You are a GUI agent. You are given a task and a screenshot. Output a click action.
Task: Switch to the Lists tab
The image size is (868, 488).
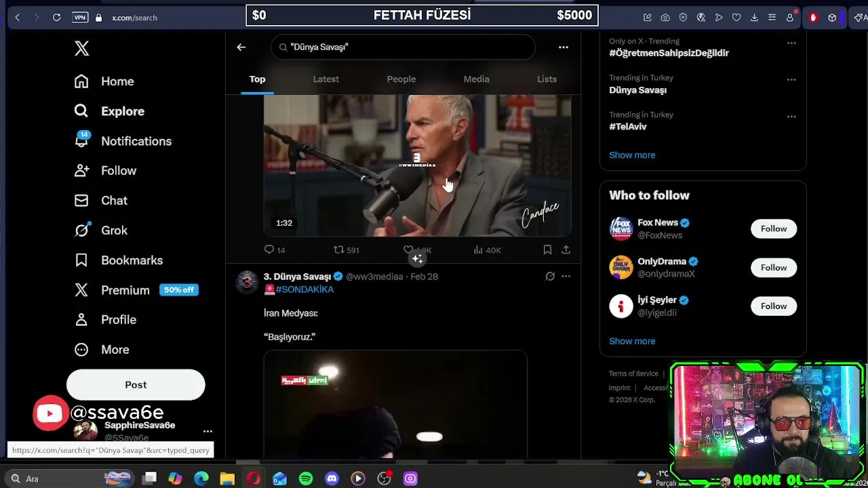point(547,79)
